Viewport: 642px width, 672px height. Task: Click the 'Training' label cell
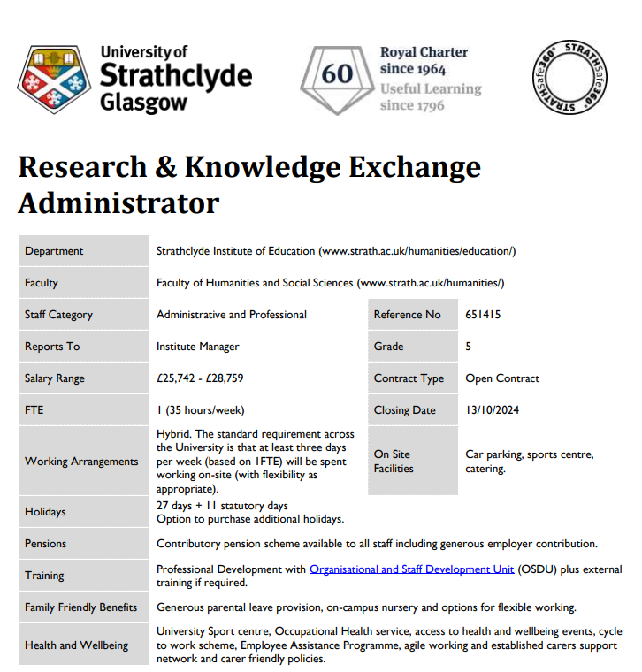pyautogui.click(x=84, y=575)
